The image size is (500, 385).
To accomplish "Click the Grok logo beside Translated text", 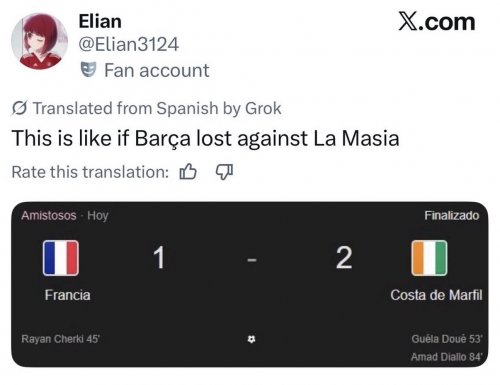I will [x=20, y=108].
